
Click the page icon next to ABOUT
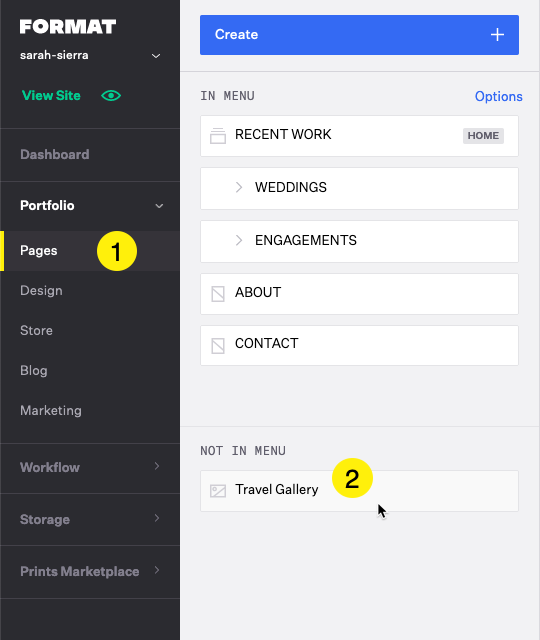coord(218,294)
